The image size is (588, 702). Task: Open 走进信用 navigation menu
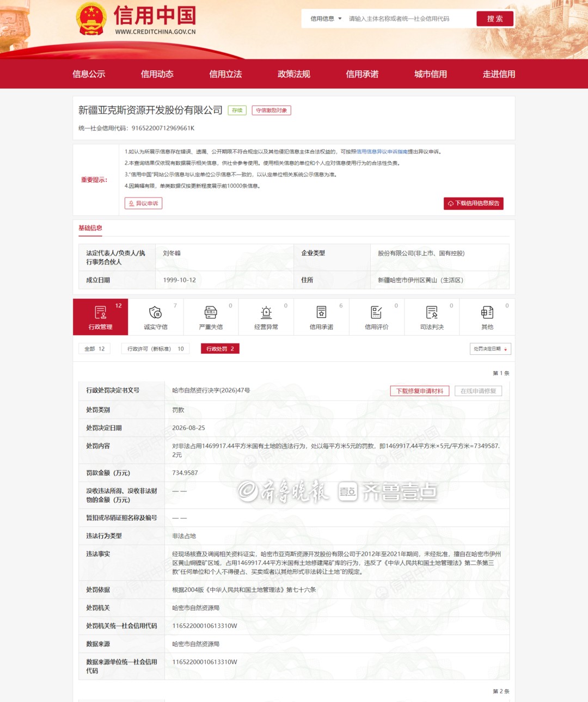[x=499, y=74]
